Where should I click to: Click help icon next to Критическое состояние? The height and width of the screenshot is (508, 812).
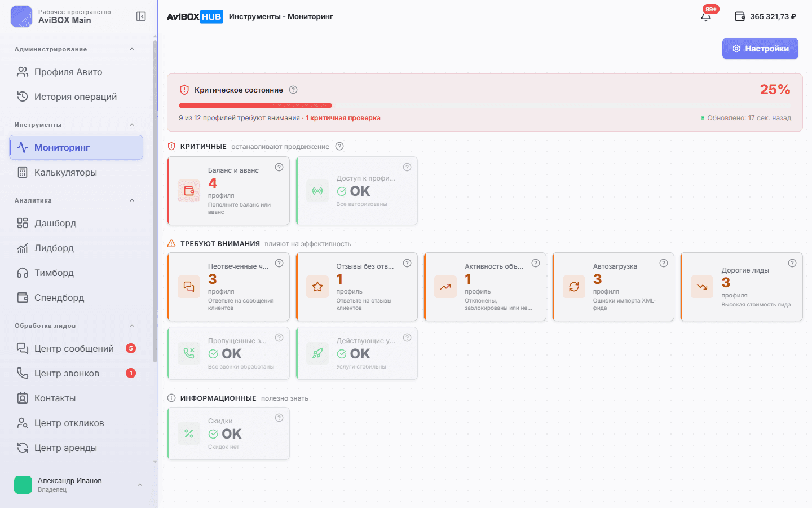(293, 90)
